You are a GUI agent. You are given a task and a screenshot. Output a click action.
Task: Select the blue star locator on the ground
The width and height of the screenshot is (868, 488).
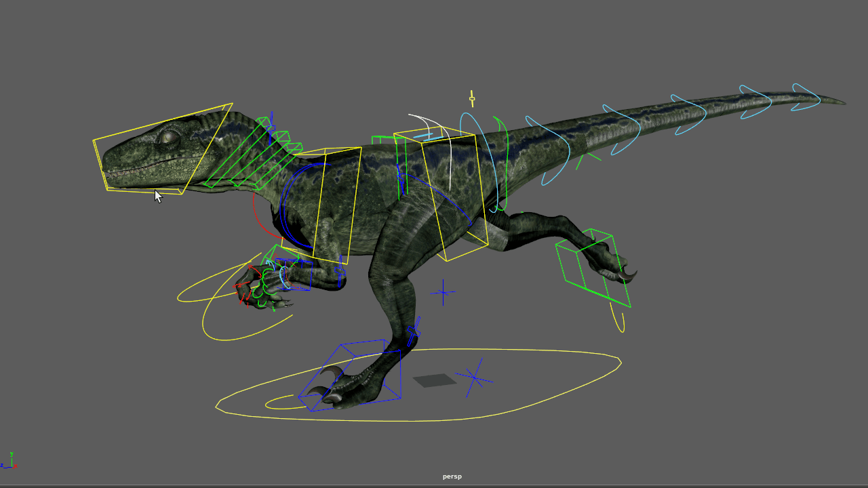pyautogui.click(x=475, y=378)
